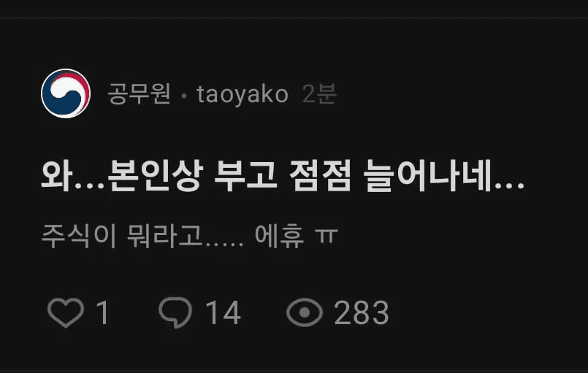Open the post titled 와...본인상 부고 점점 늘어나네...

coord(283,175)
